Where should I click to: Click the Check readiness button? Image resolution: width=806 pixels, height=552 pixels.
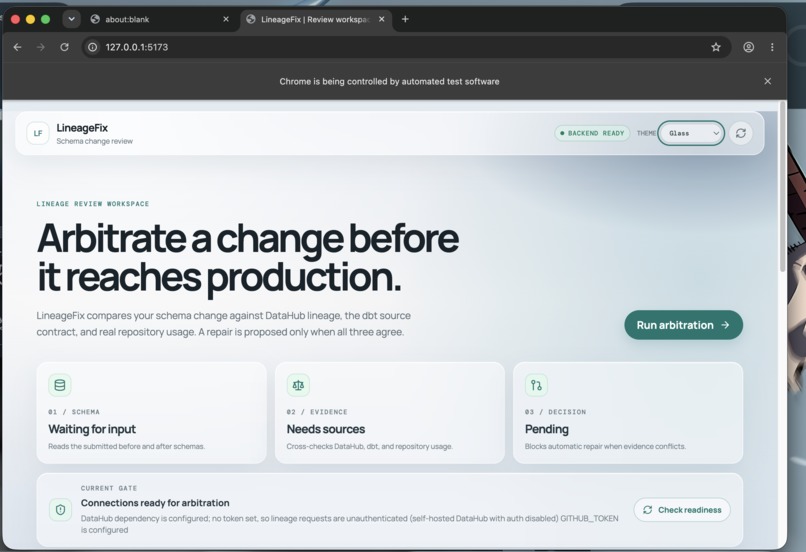(682, 510)
